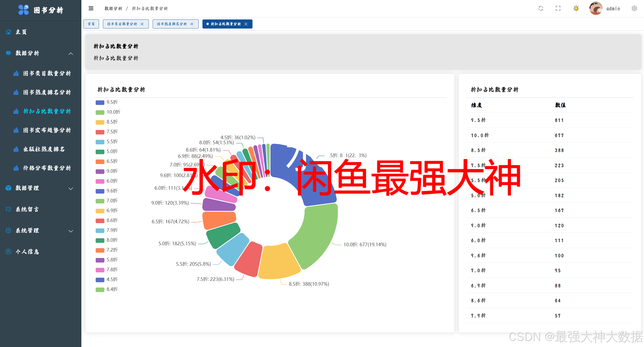Open the 首页 tab
Viewport: 644px width, 347px height.
click(x=91, y=24)
